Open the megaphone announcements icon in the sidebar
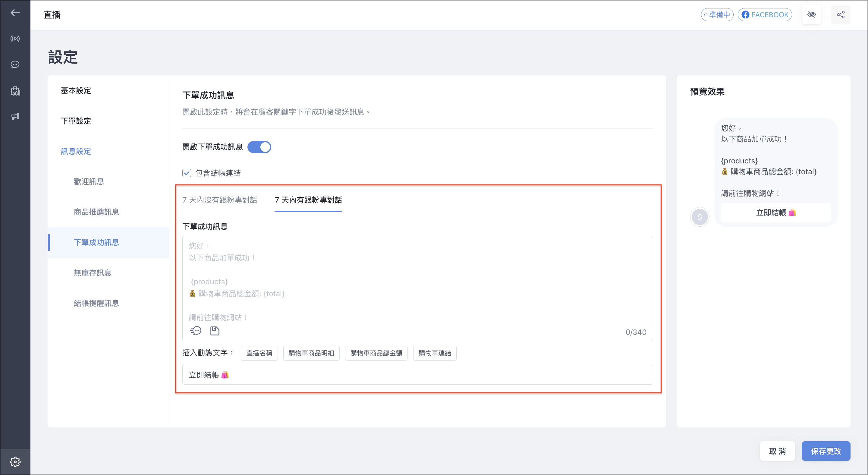868x475 pixels. [x=15, y=116]
